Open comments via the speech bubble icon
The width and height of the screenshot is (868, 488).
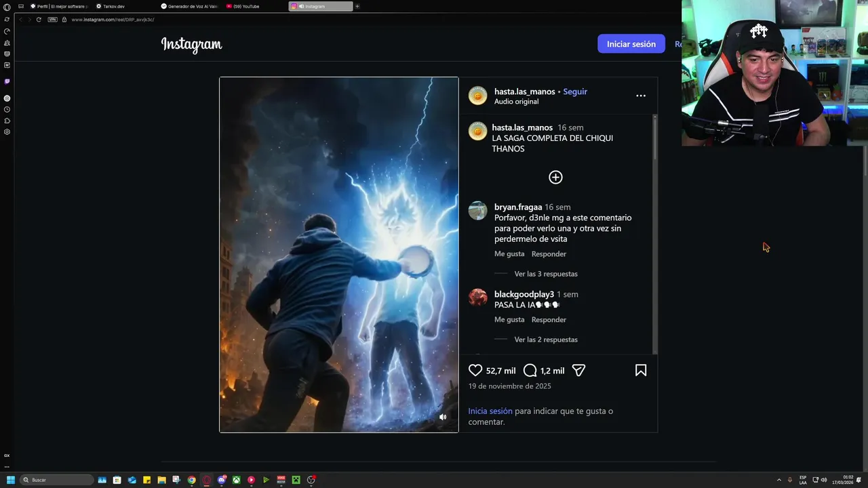(530, 371)
